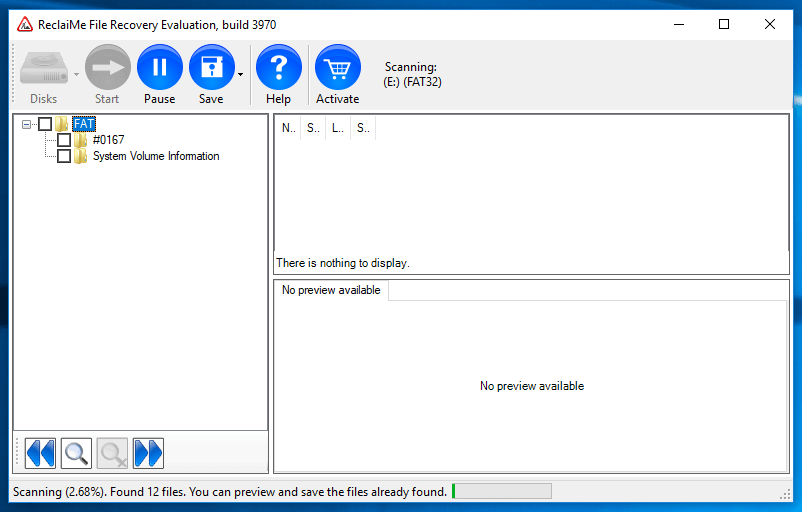Collapse the FAT tree node
Screen dimensions: 802x512
point(27,124)
